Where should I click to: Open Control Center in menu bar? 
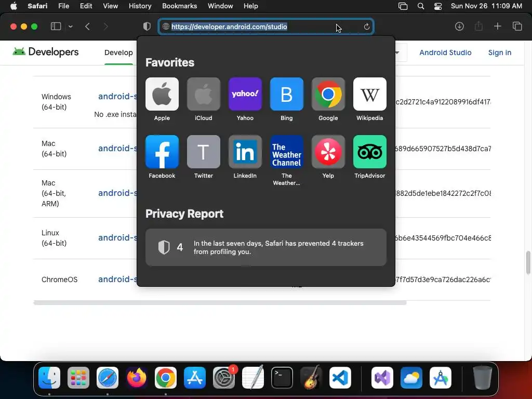(438, 6)
